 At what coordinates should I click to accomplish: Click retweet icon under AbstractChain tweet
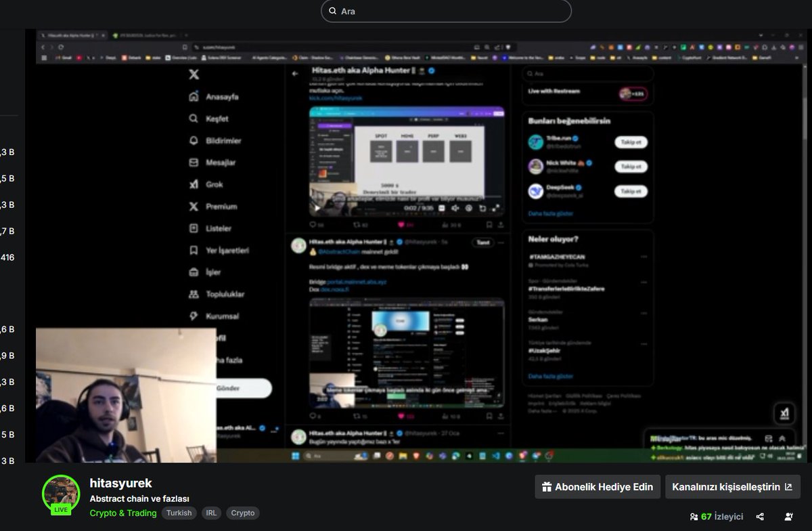[357, 416]
